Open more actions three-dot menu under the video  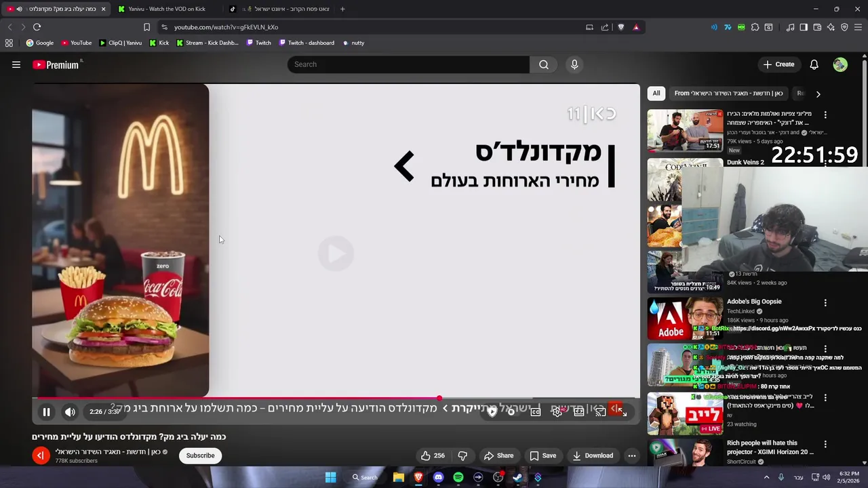pyautogui.click(x=632, y=455)
